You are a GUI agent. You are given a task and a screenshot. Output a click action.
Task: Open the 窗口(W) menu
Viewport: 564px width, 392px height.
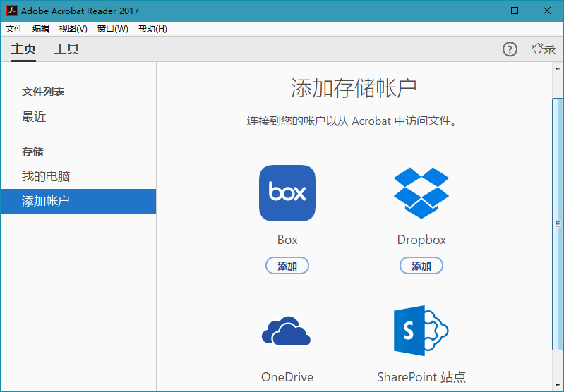click(112, 29)
